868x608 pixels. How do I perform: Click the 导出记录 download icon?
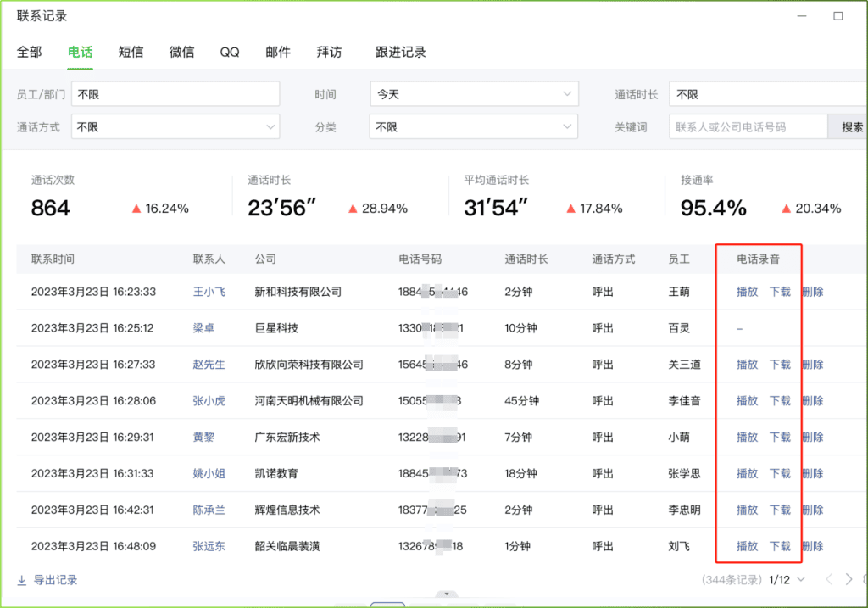click(x=21, y=580)
